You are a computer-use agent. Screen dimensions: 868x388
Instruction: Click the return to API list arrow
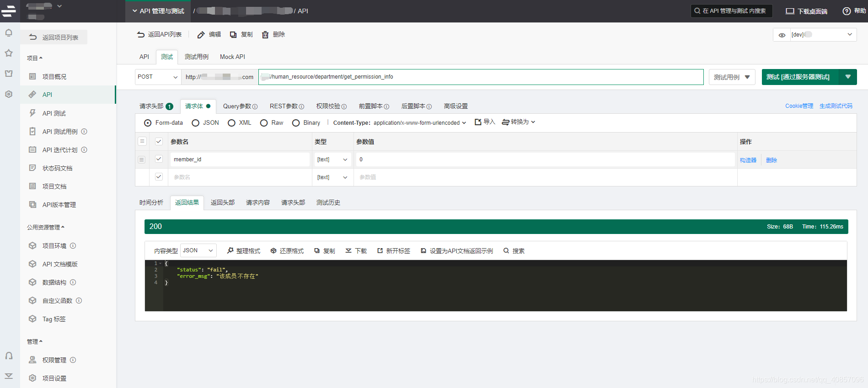tap(141, 35)
